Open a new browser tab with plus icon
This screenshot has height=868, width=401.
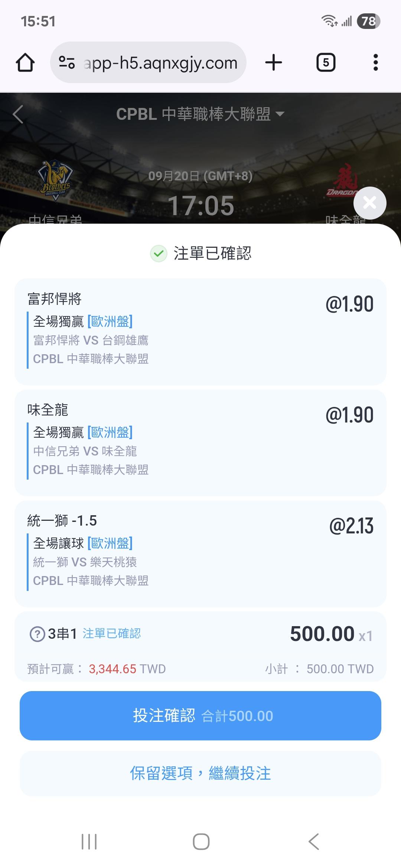[274, 62]
